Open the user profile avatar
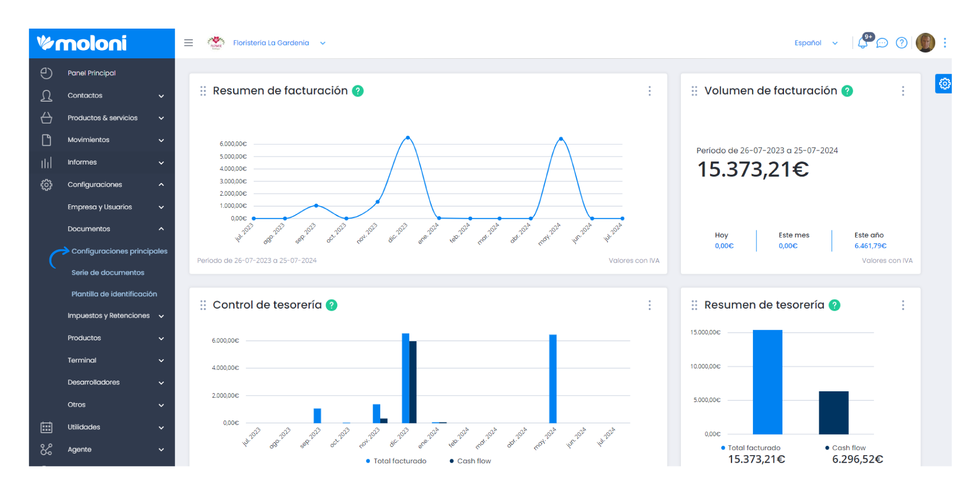Viewport: 980px width, 495px height. point(925,43)
